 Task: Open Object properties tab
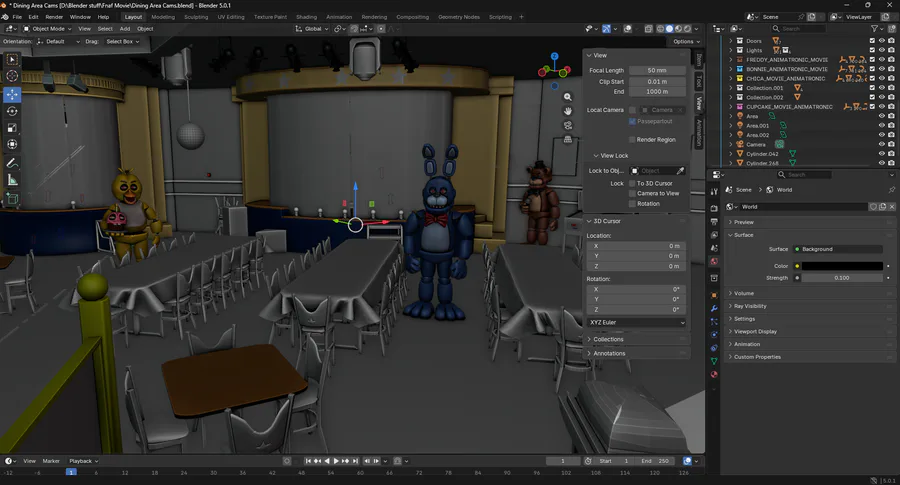coord(714,295)
